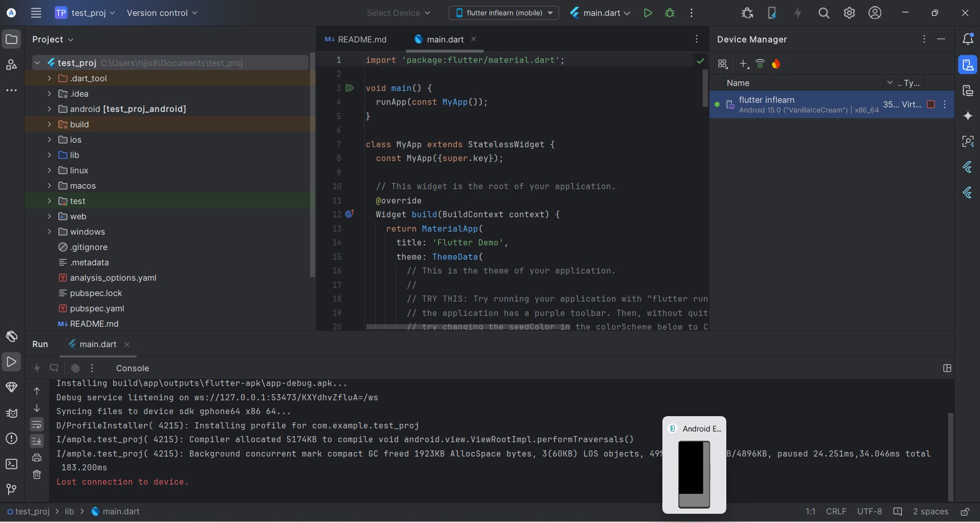Open the Problems tool window icon
Screen dimensions: 980x523
(11, 439)
